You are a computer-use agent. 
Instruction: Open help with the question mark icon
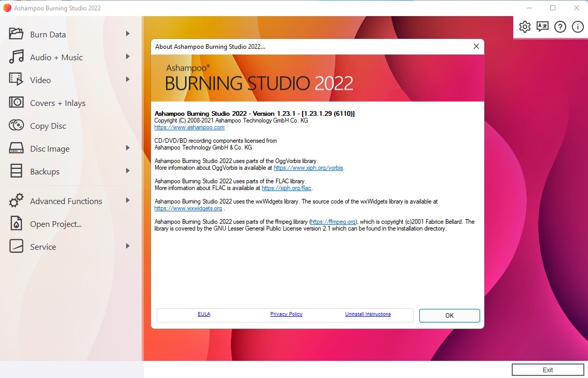560,26
